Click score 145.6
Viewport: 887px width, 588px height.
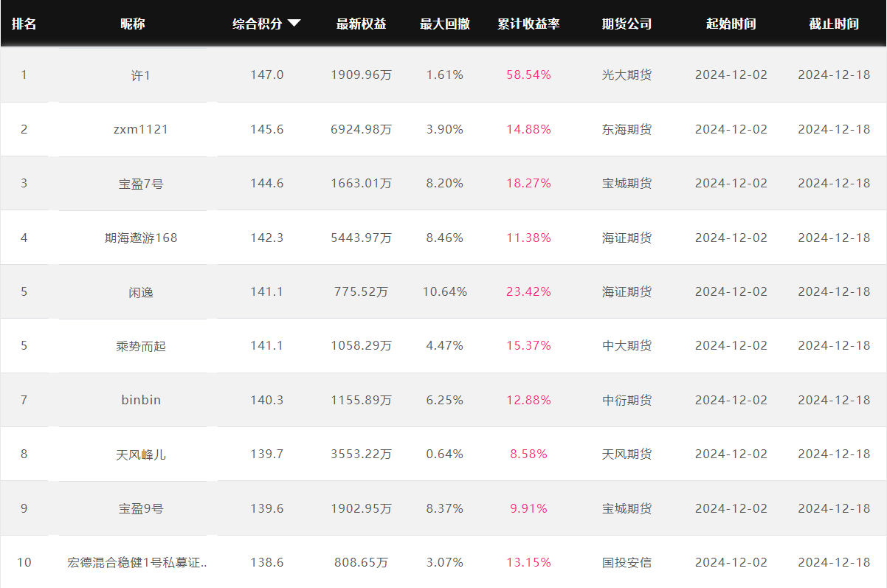[266, 129]
